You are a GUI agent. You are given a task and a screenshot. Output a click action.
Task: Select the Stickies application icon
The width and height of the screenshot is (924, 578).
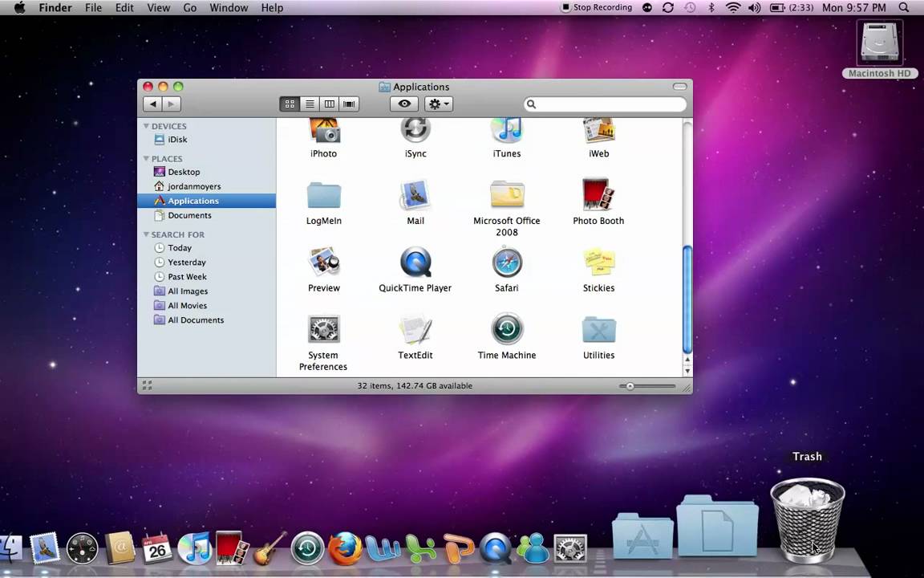click(x=598, y=263)
